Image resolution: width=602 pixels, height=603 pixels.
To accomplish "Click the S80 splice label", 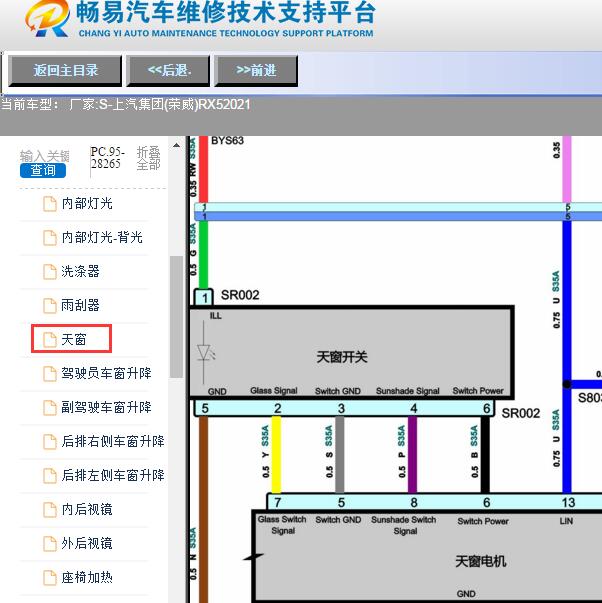I will 590,398.
